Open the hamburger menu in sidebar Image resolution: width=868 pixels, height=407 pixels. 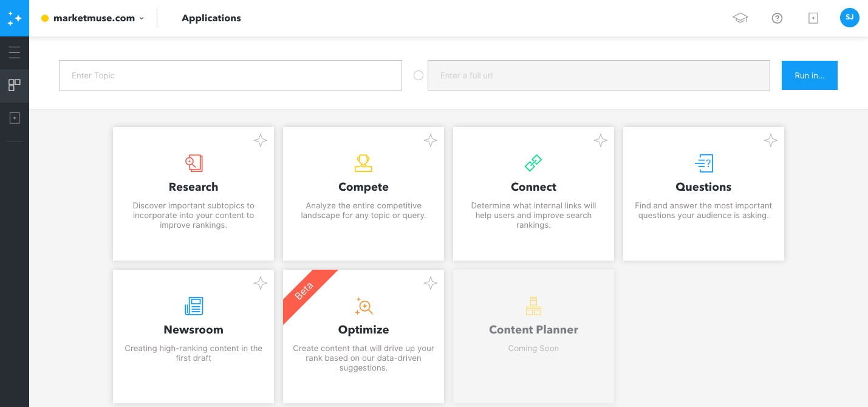click(x=15, y=53)
